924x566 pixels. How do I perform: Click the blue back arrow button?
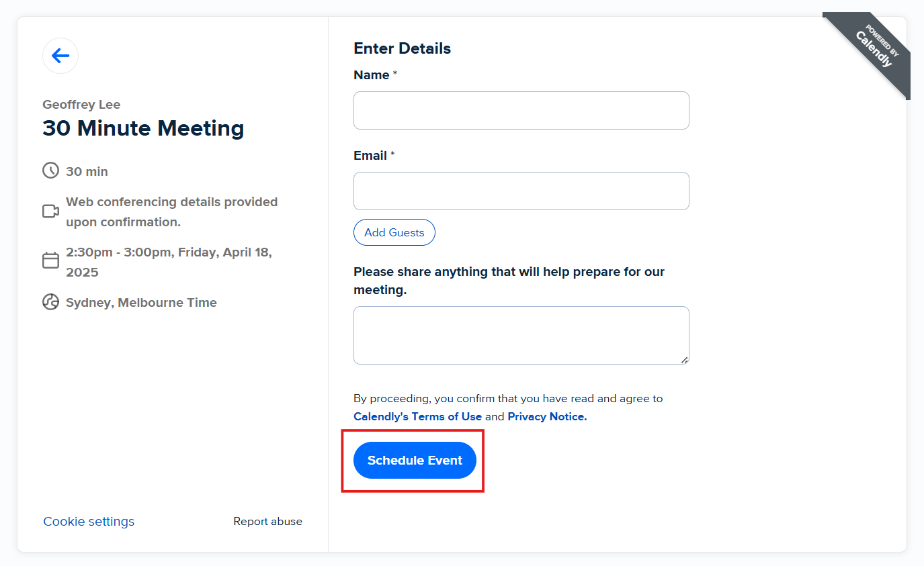point(60,56)
